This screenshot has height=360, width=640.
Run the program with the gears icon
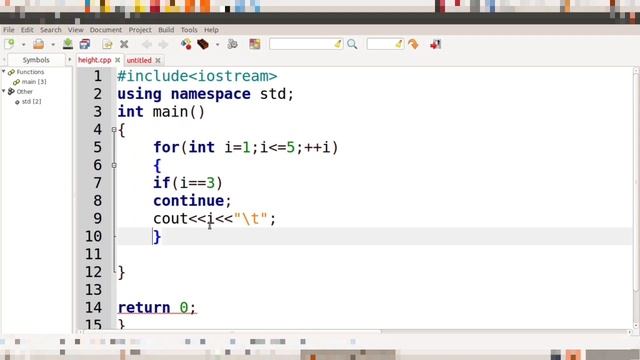[x=232, y=44]
